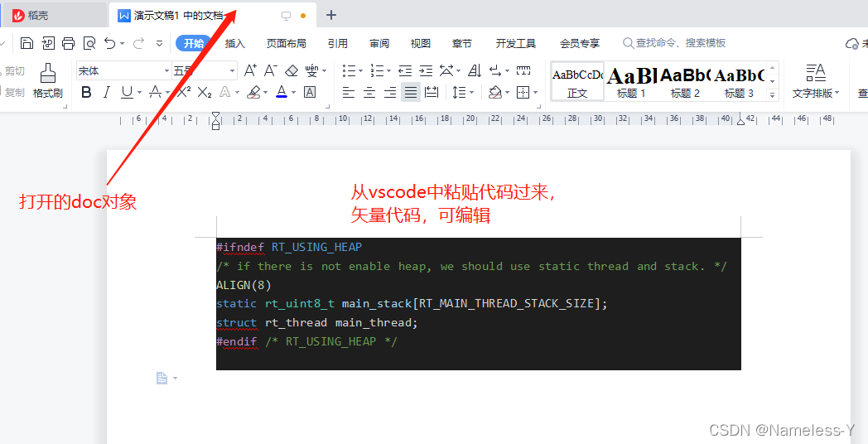Open Print Preview icon
Viewport: 868px width, 444px height.
[x=89, y=43]
